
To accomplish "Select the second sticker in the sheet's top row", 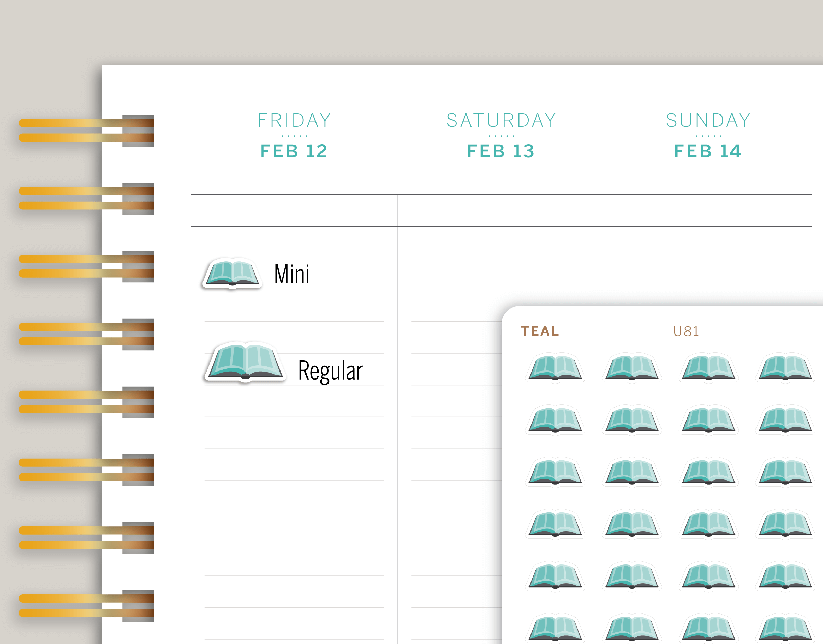I will point(632,367).
